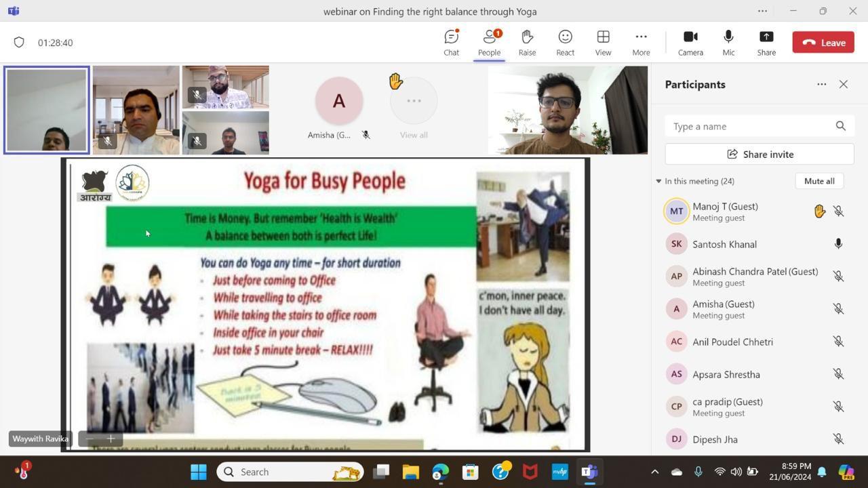Open the React emoji menu
This screenshot has height=488, width=868.
pyautogui.click(x=565, y=43)
